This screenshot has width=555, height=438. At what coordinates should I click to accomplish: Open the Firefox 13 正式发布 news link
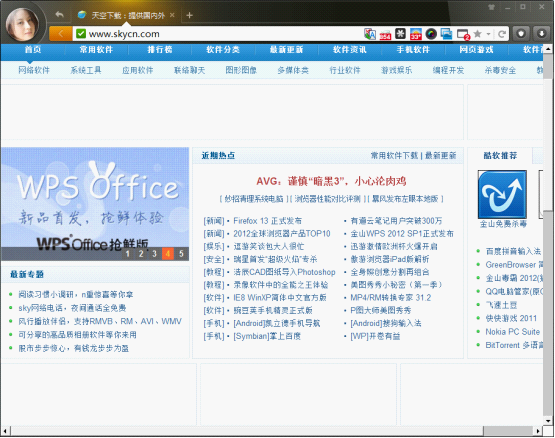[268, 221]
